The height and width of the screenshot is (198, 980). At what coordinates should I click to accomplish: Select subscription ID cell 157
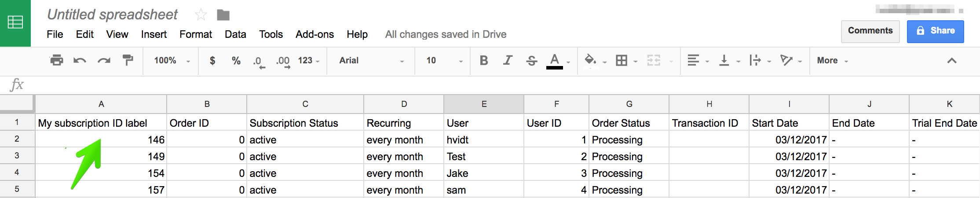click(x=101, y=190)
